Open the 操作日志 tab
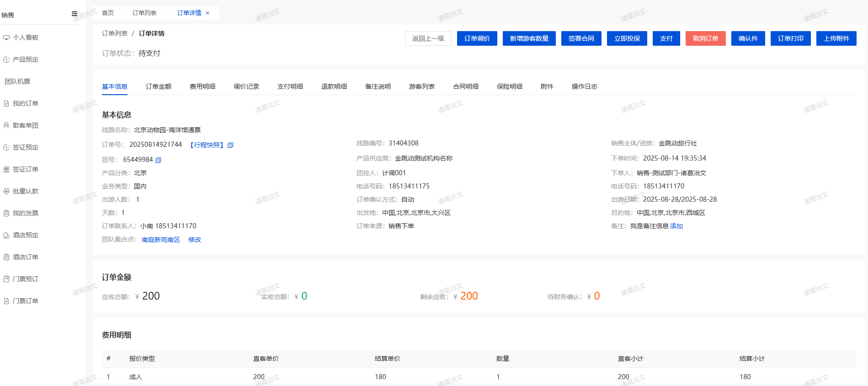 [584, 86]
